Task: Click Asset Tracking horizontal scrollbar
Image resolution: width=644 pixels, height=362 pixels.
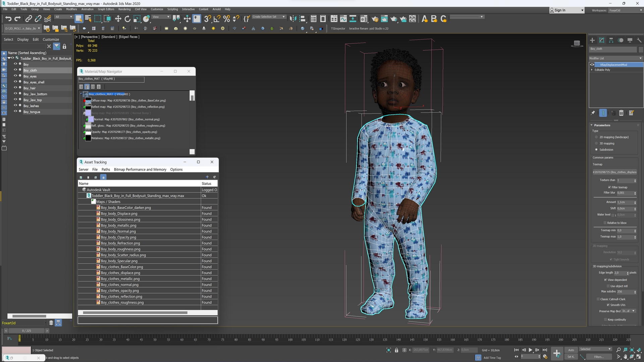Action: [x=135, y=313]
